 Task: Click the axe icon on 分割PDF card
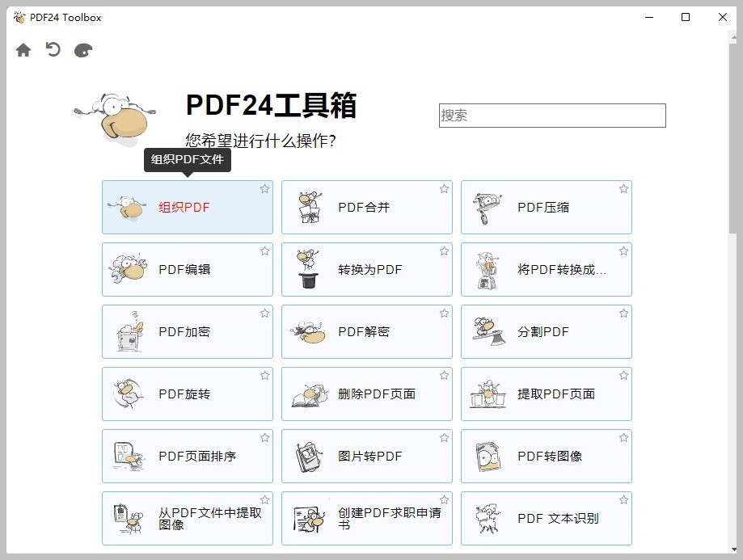(488, 331)
